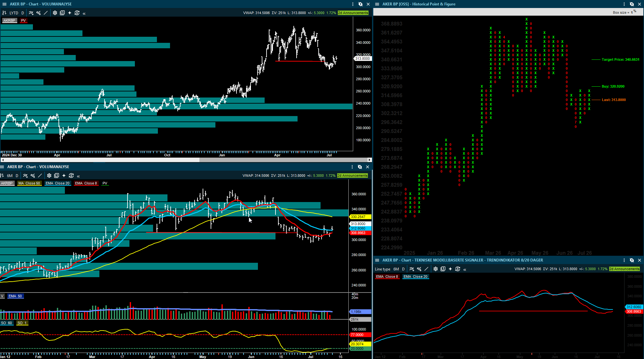
Task: Toggle AKRBP legend in middle 6M chart
Action: click(7, 183)
